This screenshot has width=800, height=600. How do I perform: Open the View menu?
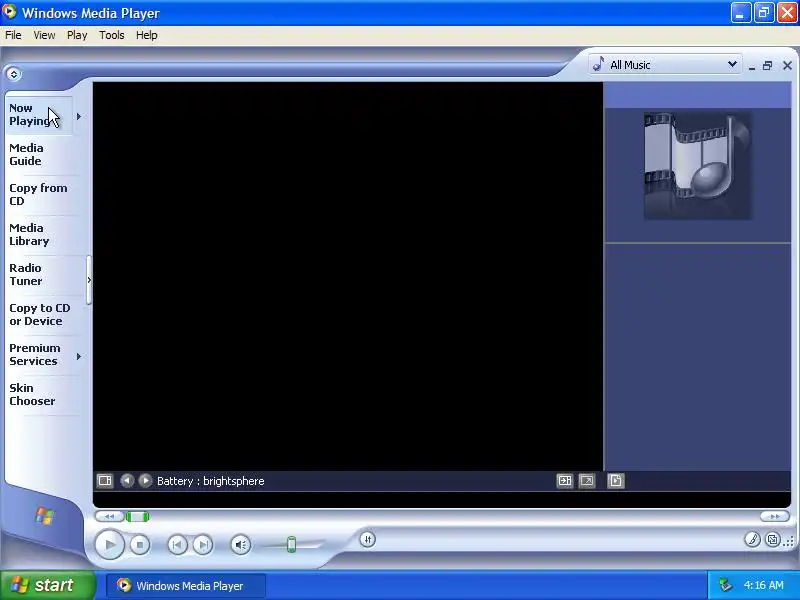[44, 35]
